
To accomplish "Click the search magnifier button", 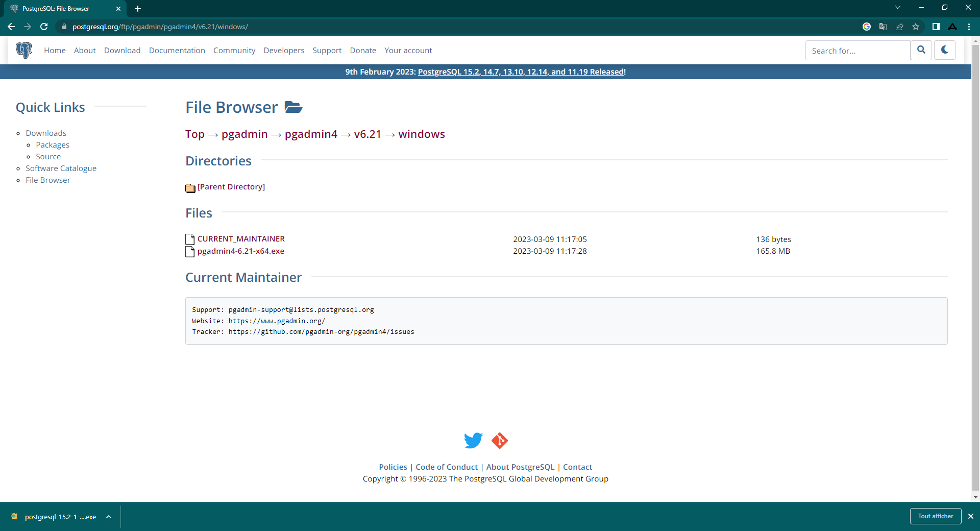I will point(921,50).
